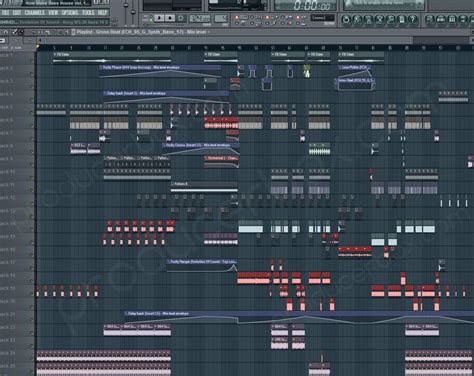Open the VIEW menu
Viewport: 474px width, 376px height.
(x=53, y=13)
